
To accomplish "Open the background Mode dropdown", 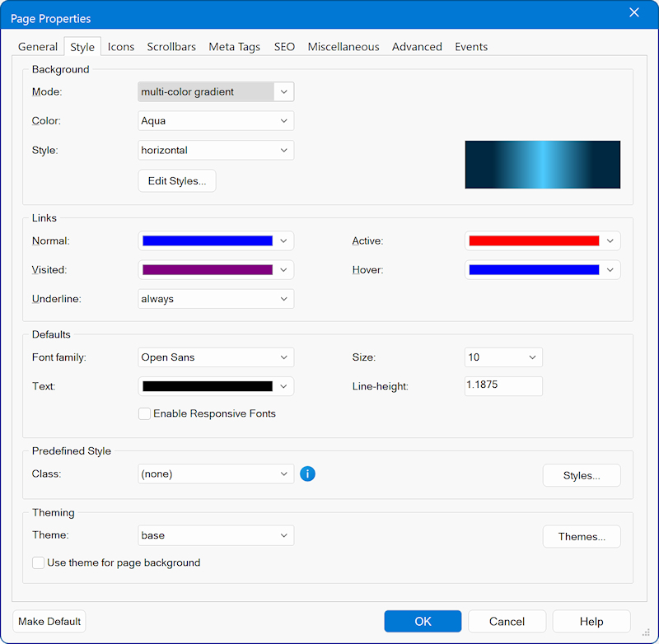I will coord(216,92).
